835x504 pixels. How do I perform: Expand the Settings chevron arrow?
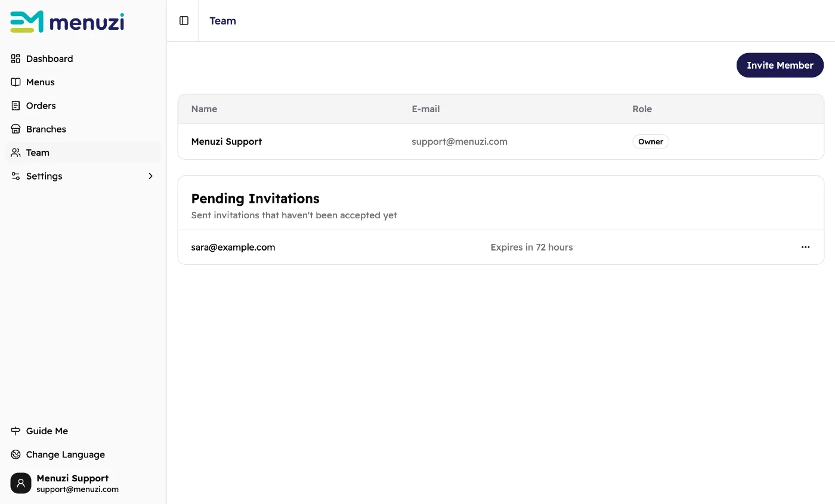[151, 176]
